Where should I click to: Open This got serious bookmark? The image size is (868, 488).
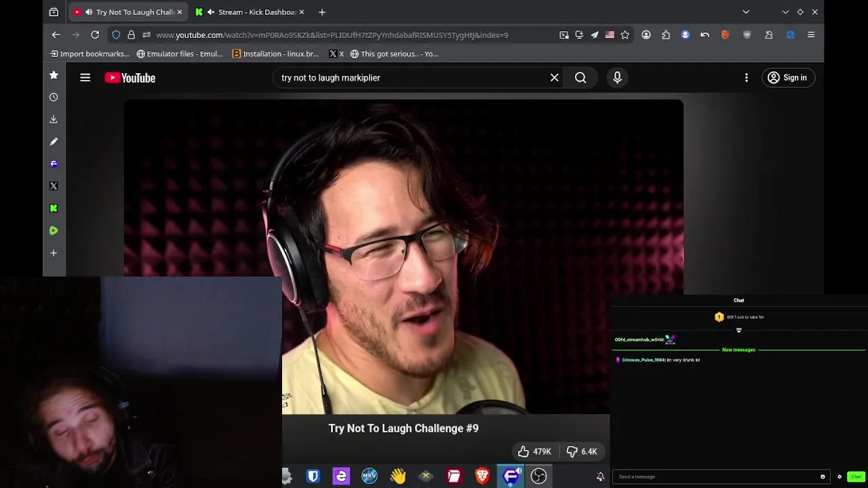394,54
